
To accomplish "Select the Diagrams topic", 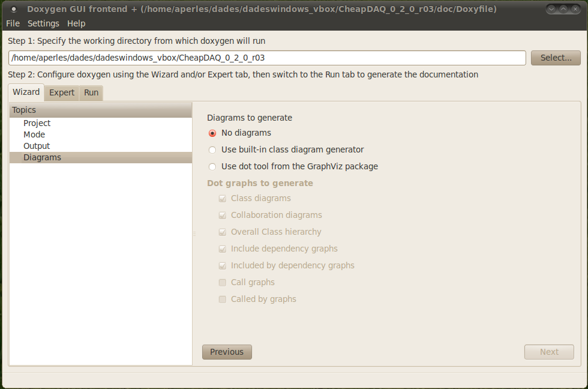I will pyautogui.click(x=101, y=157).
